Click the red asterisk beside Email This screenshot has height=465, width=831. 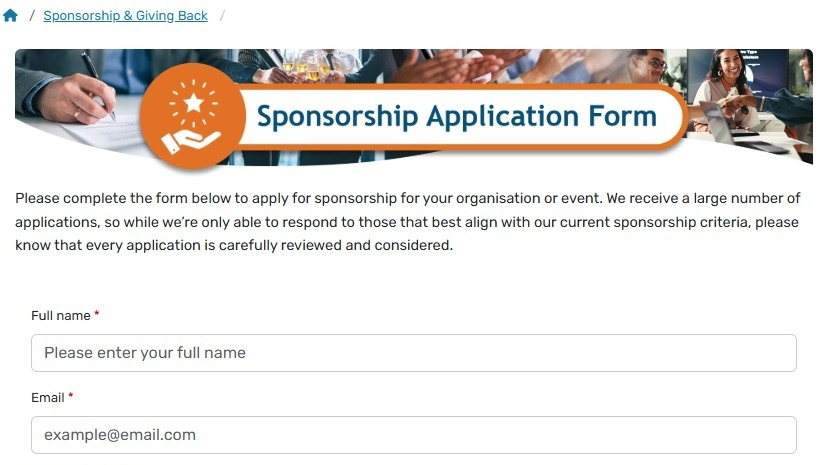71,397
